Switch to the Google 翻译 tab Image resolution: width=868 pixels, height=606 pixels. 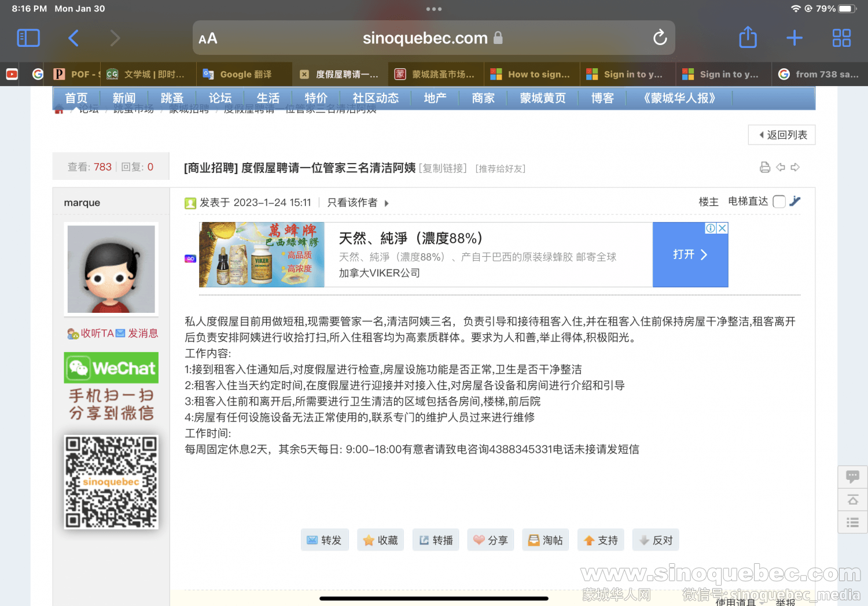244,75
